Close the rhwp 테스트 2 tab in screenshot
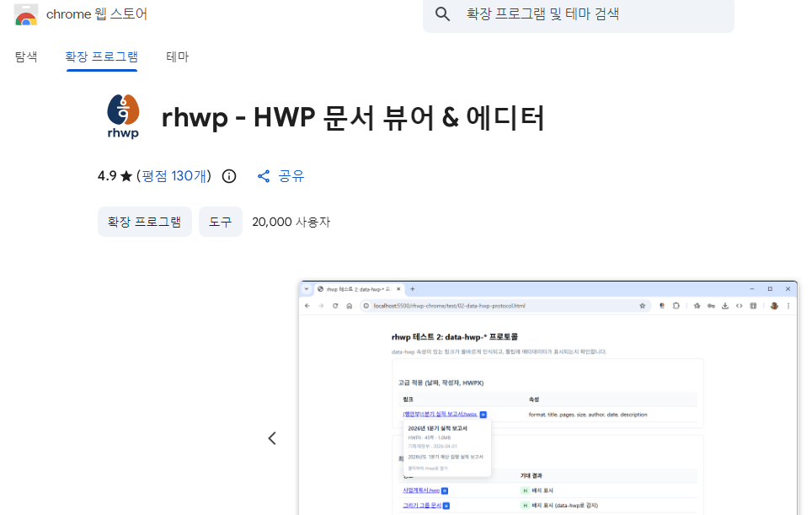 398,289
